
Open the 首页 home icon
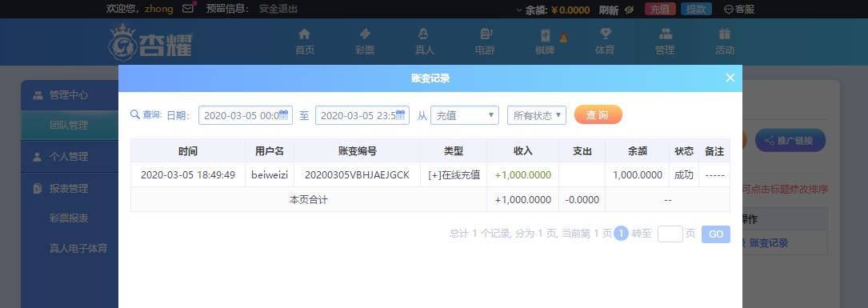(305, 34)
